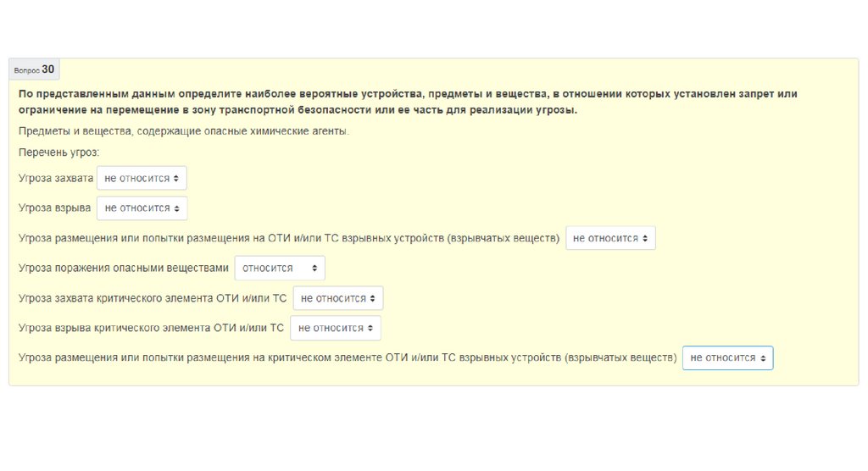
Task: Open dropdown for 'Угроза поражения опасными веществами'
Action: pos(280,268)
